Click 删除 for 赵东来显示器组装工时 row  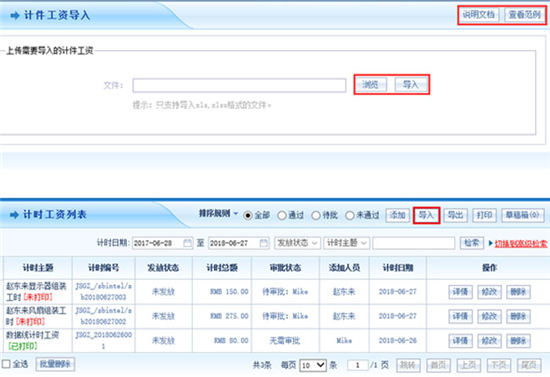click(x=518, y=292)
